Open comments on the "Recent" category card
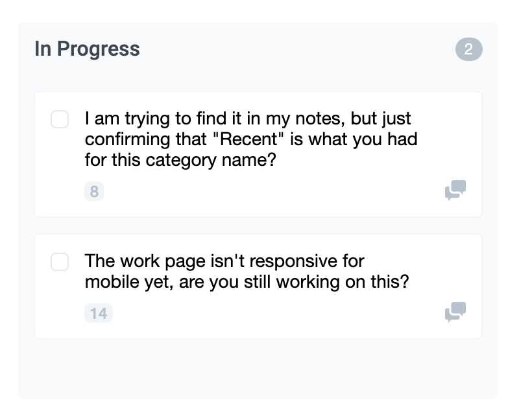The width and height of the screenshot is (519, 420). [x=455, y=190]
